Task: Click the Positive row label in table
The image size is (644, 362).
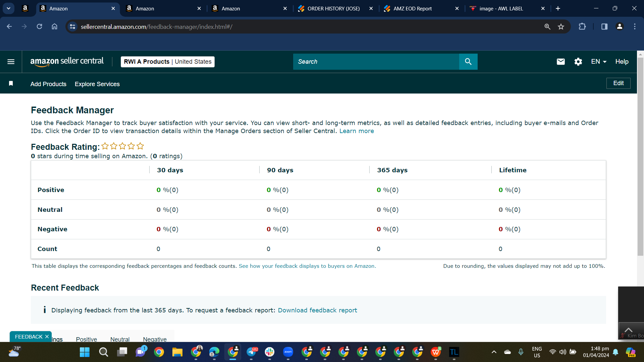Action: (51, 190)
